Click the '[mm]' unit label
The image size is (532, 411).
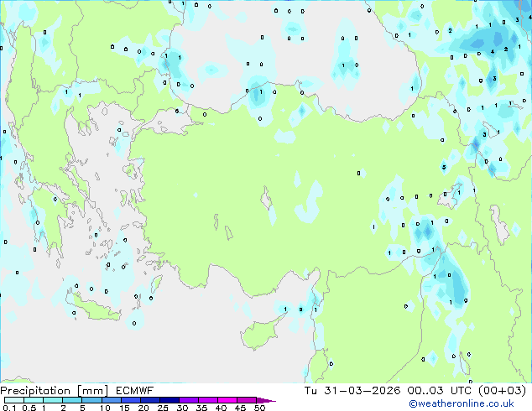92,391
